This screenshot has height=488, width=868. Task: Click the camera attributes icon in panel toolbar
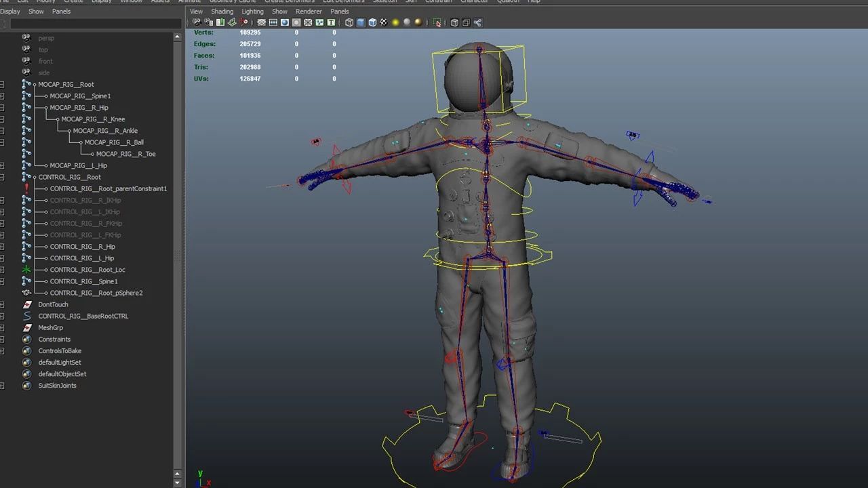(208, 22)
